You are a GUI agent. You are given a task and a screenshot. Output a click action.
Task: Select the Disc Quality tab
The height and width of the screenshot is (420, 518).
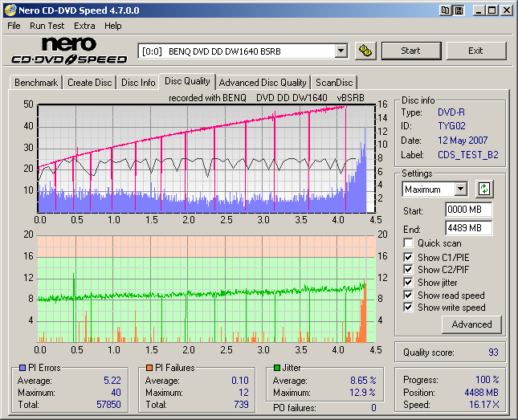(187, 81)
